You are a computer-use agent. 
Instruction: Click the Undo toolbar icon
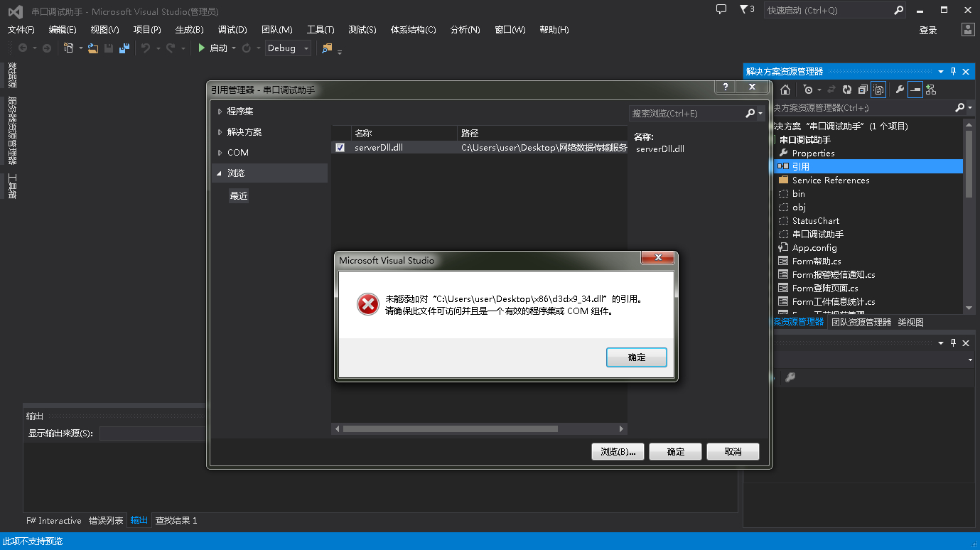pyautogui.click(x=145, y=48)
